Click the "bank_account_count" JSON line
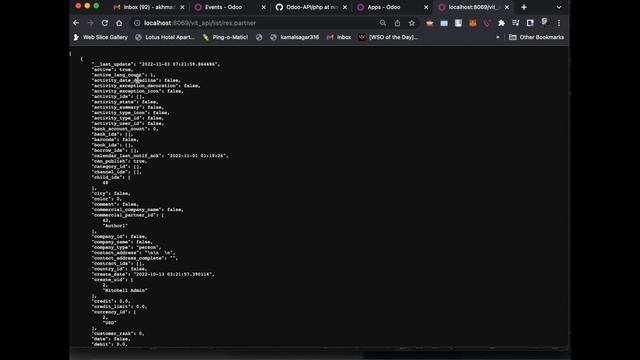This screenshot has height=360, width=640. 125,129
